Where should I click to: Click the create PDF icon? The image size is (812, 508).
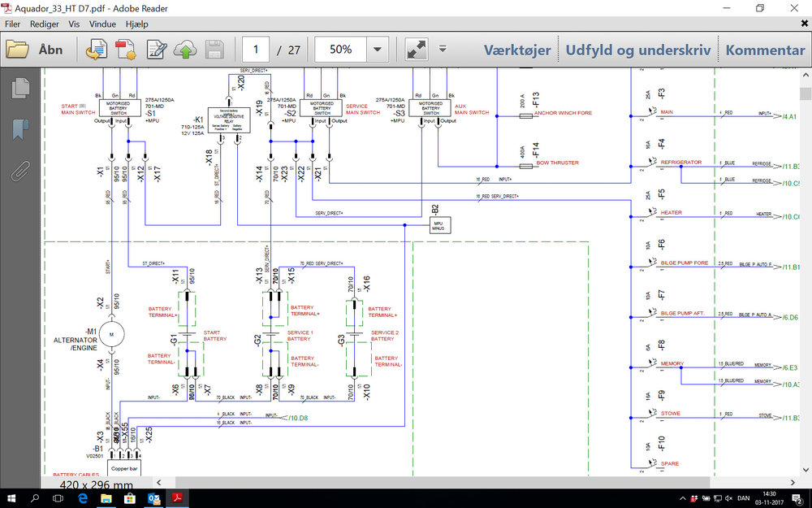pyautogui.click(x=125, y=50)
